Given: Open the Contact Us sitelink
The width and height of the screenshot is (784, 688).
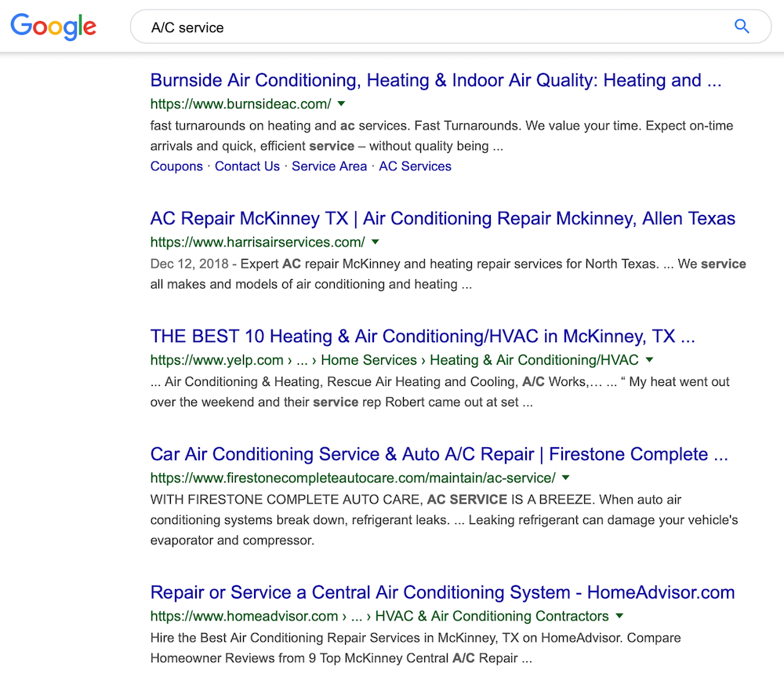Looking at the screenshot, I should click(247, 166).
